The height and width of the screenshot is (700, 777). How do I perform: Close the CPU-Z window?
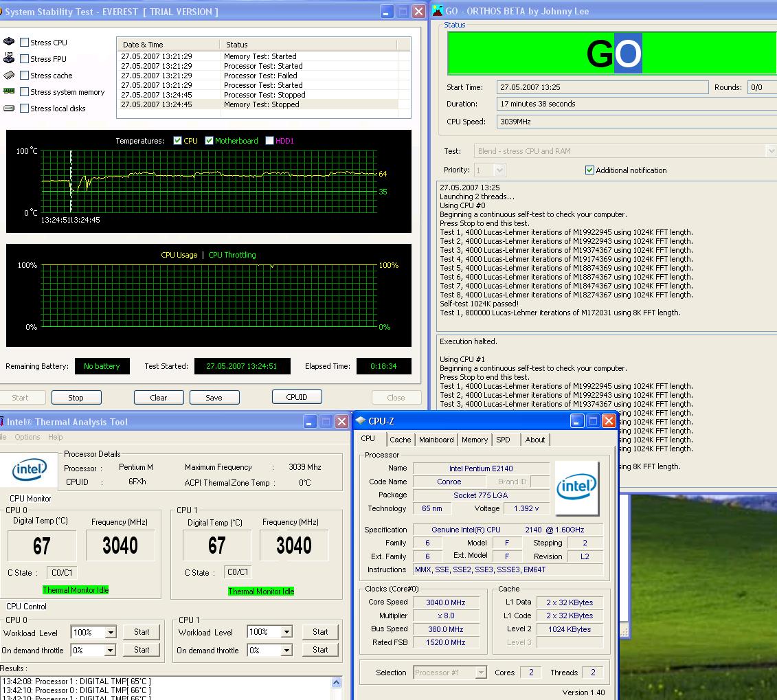point(609,421)
